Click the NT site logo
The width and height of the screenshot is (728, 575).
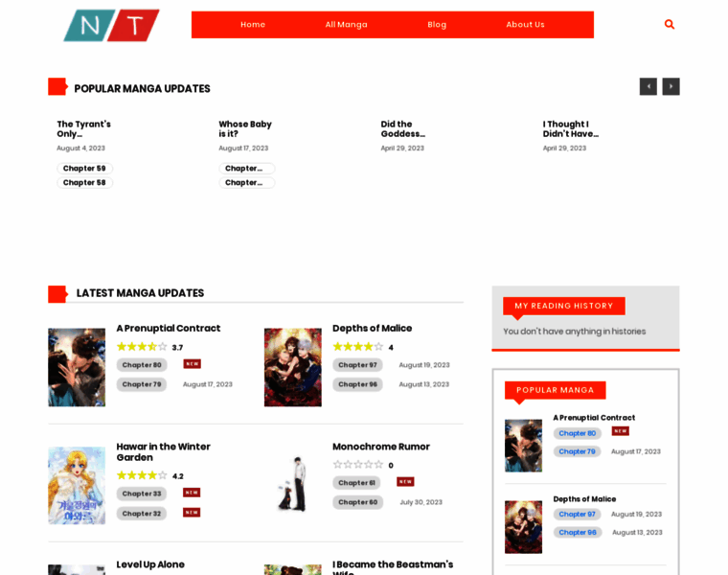click(x=111, y=25)
